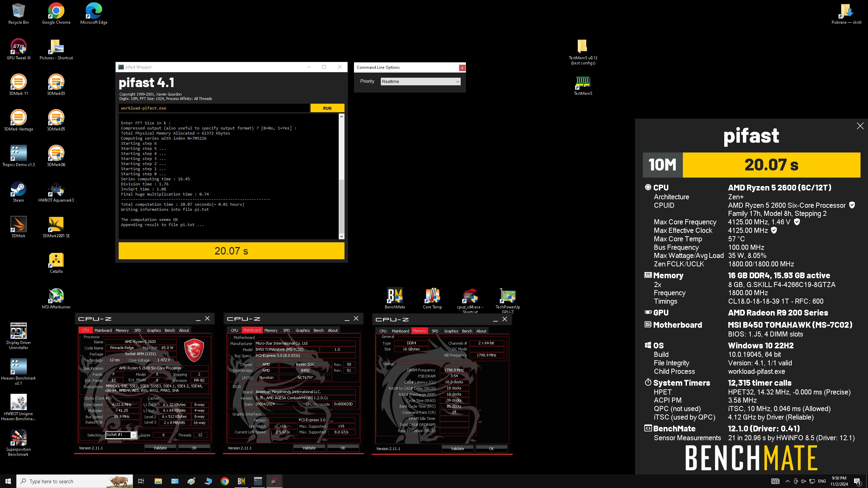868x488 pixels.
Task: Select the 3DMark06 desktop icon
Action: 56,156
